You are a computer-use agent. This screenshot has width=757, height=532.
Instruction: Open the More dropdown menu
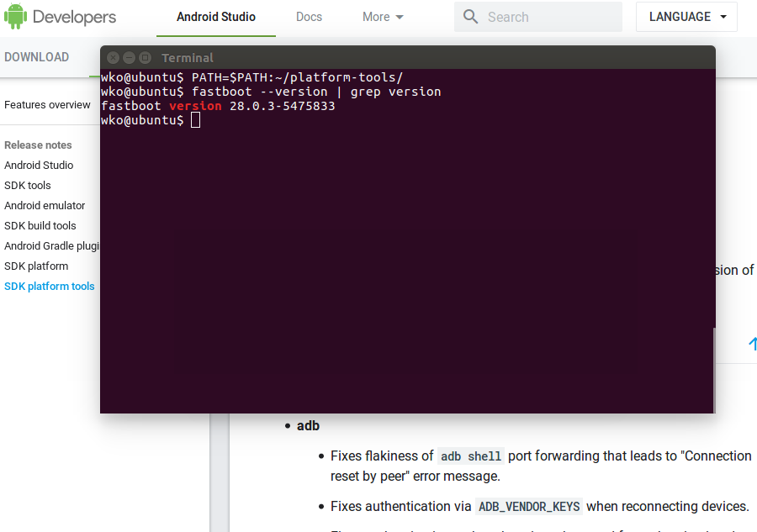[383, 17]
